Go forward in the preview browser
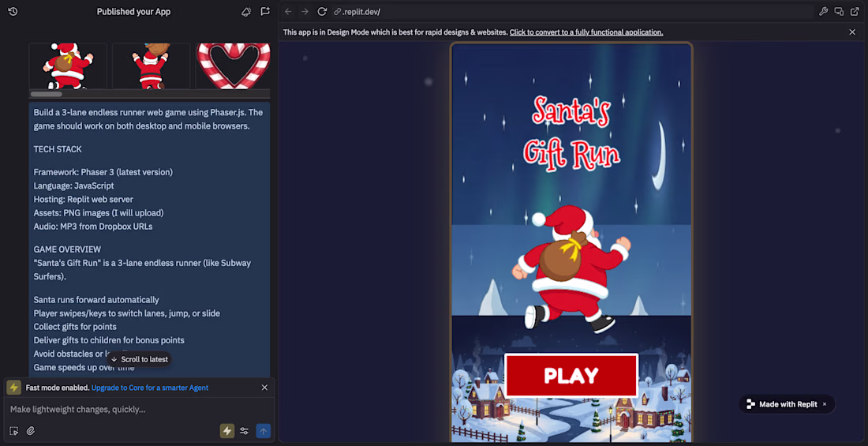Image resolution: width=868 pixels, height=446 pixels. point(305,12)
